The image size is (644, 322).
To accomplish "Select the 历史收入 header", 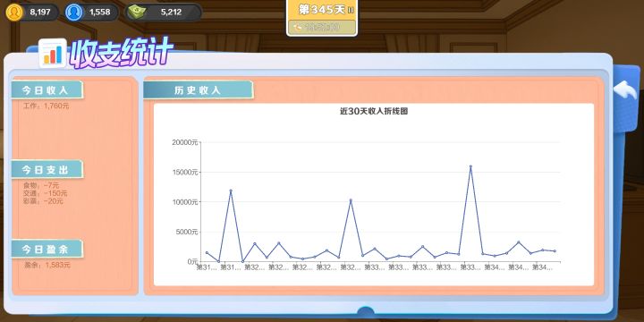I will tap(198, 90).
